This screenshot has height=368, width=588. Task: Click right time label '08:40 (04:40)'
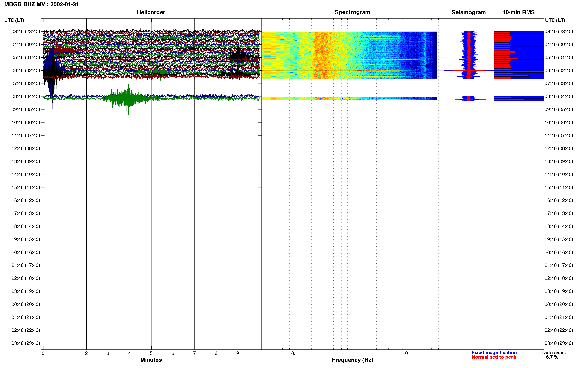pos(559,96)
